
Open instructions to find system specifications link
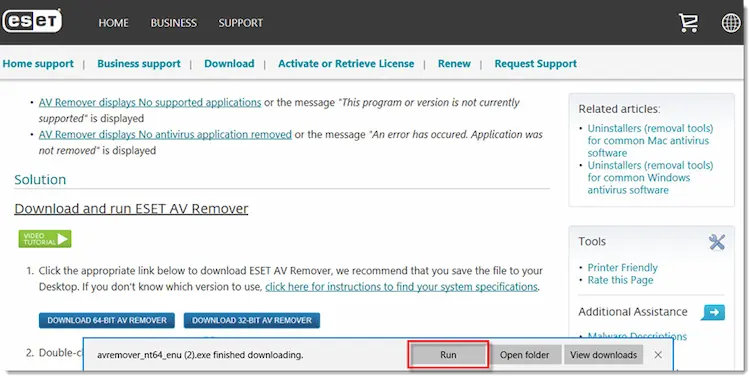point(402,287)
